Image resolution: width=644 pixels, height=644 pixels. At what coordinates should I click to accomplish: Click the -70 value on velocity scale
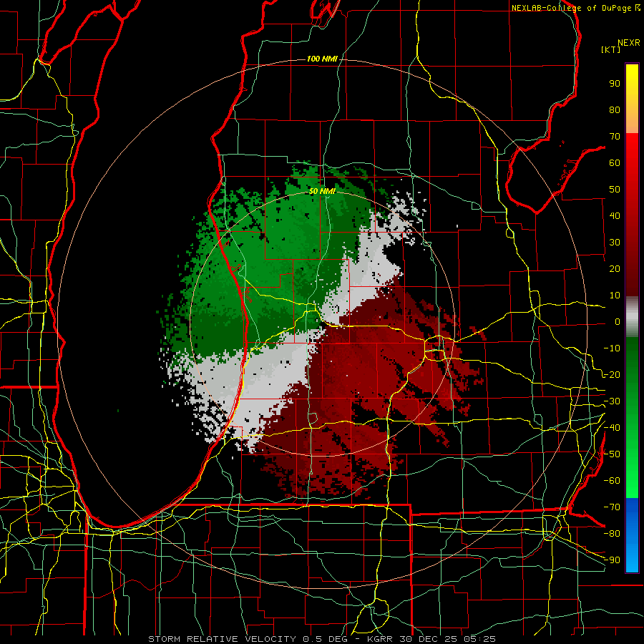(x=612, y=507)
